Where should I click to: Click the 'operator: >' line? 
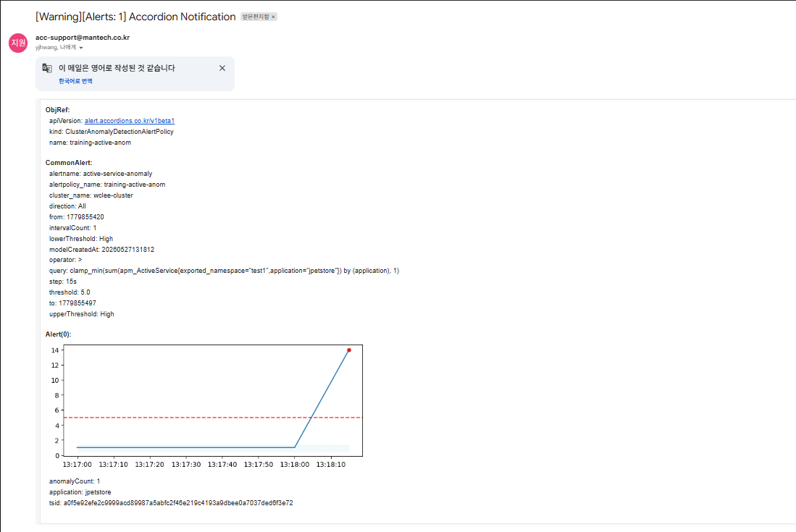(x=65, y=260)
